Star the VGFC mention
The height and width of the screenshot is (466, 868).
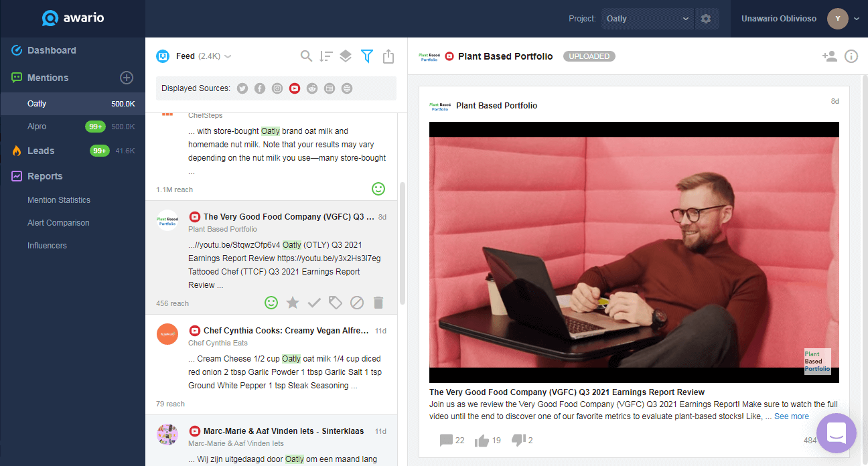click(293, 303)
